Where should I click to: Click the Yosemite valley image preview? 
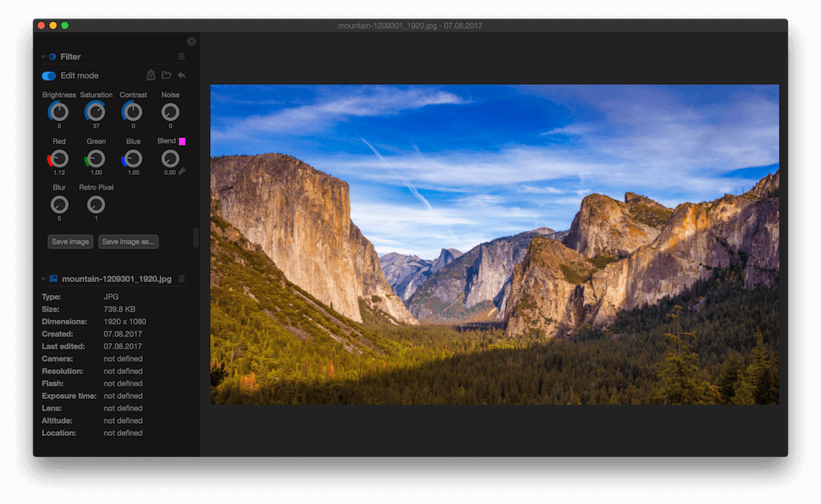(x=494, y=244)
